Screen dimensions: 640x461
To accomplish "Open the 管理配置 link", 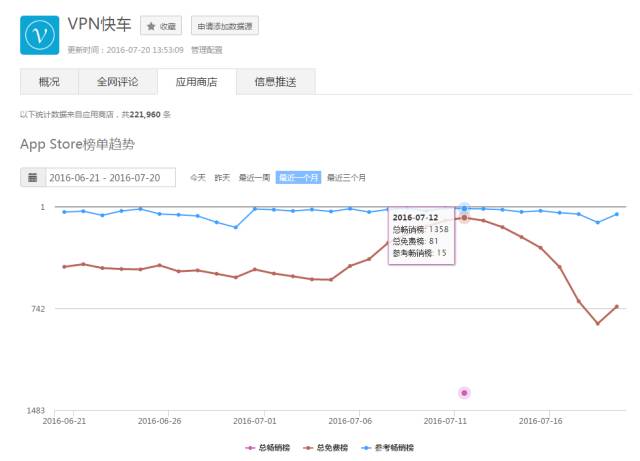I will (207, 50).
